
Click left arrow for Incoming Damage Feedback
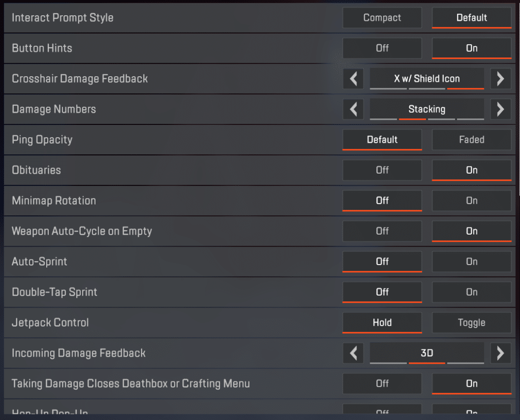click(x=353, y=353)
